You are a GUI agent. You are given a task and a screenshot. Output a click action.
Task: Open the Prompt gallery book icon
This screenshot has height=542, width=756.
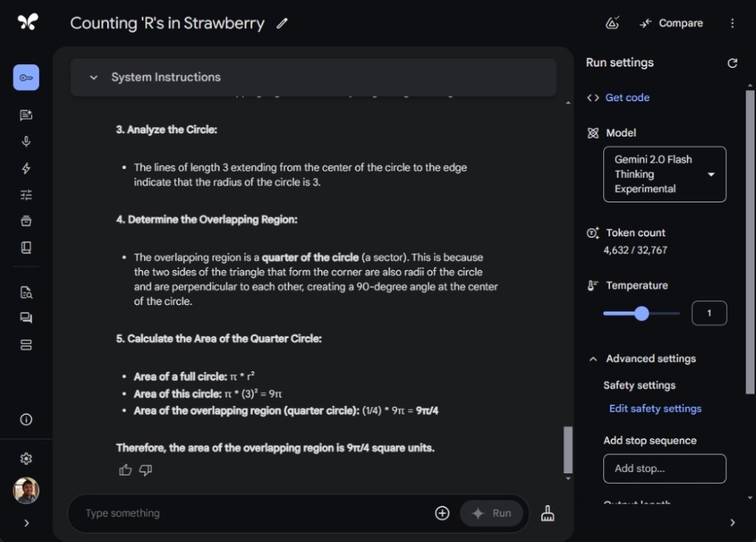tap(26, 247)
